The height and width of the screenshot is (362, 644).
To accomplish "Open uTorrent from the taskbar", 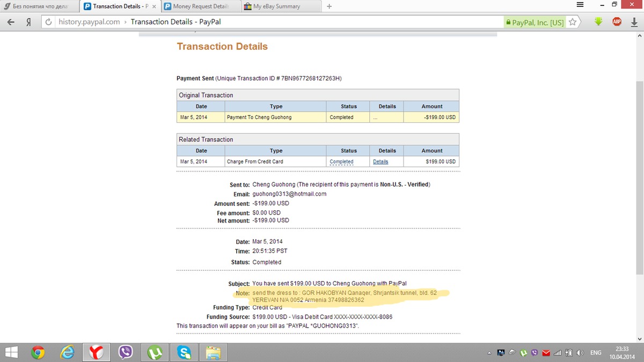I will point(155,352).
